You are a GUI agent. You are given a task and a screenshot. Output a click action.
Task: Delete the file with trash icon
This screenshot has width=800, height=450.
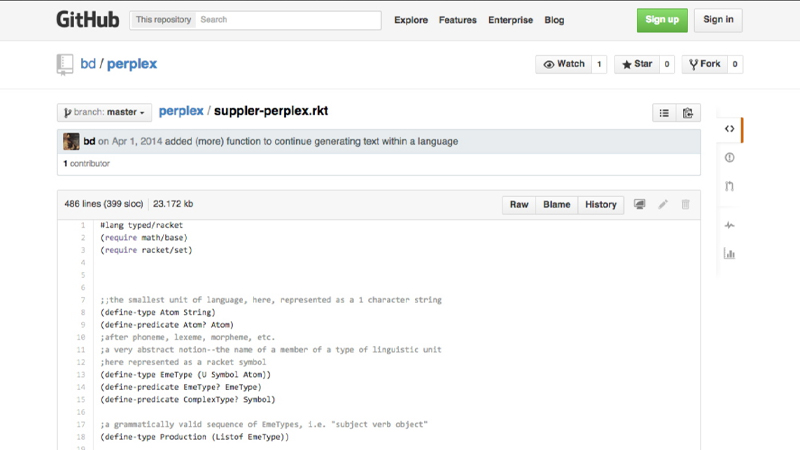click(x=685, y=204)
